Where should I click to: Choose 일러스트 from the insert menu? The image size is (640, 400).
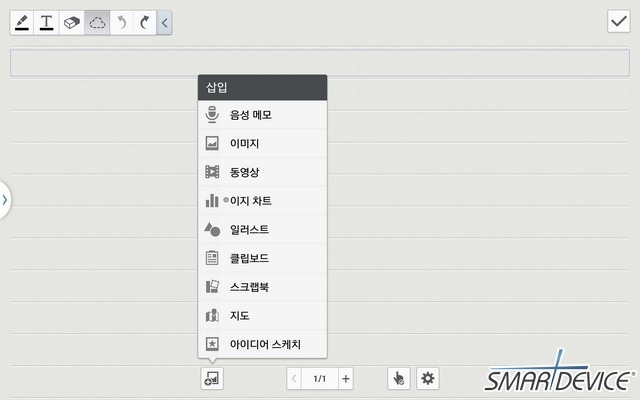point(262,229)
